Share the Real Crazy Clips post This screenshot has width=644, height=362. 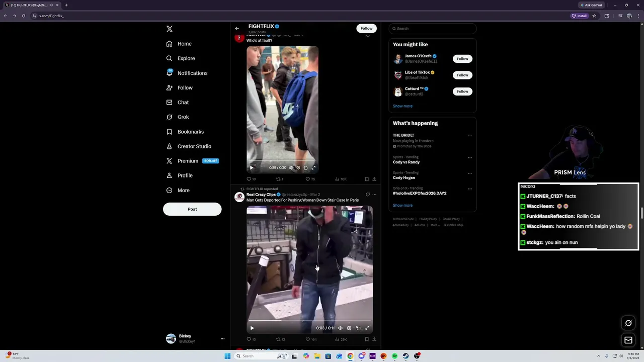[374, 339]
